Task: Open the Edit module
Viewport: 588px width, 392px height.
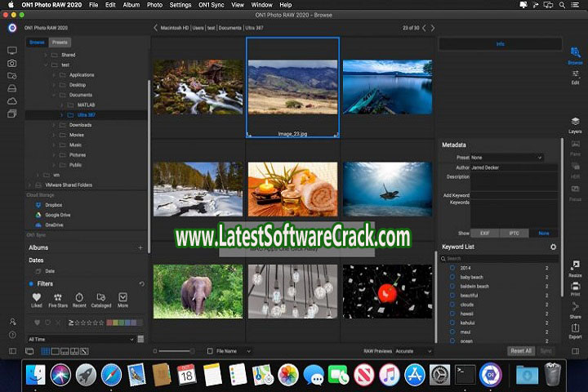Action: (x=575, y=75)
